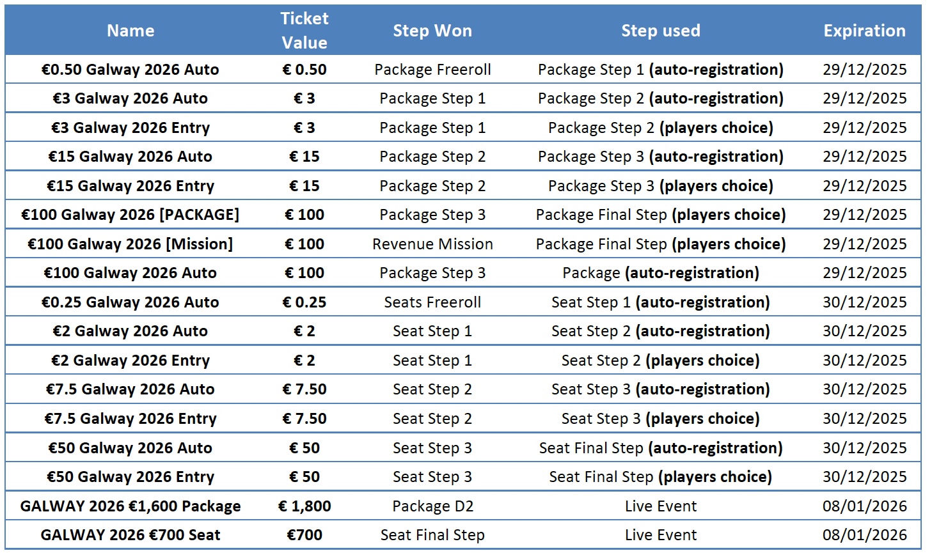
Task: Click the GALWAY 2026 €1,600 Package name
Action: click(130, 506)
